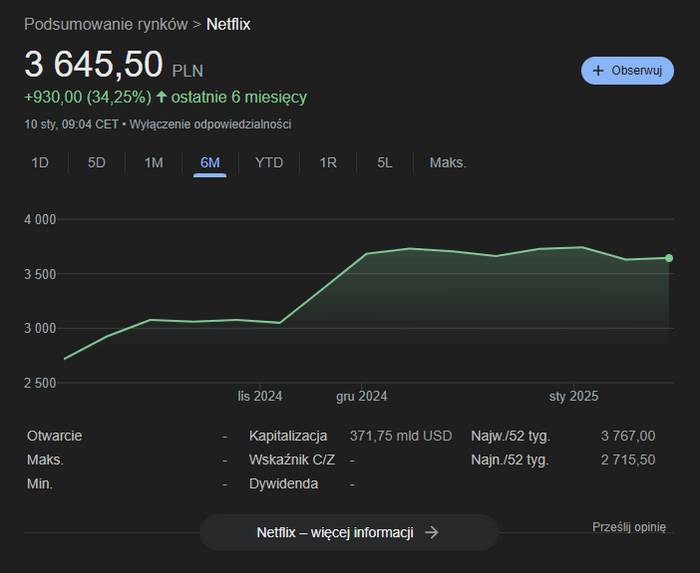Click the 10 sty, 09:04 CET timestamp
This screenshot has height=573, width=700.
71,124
